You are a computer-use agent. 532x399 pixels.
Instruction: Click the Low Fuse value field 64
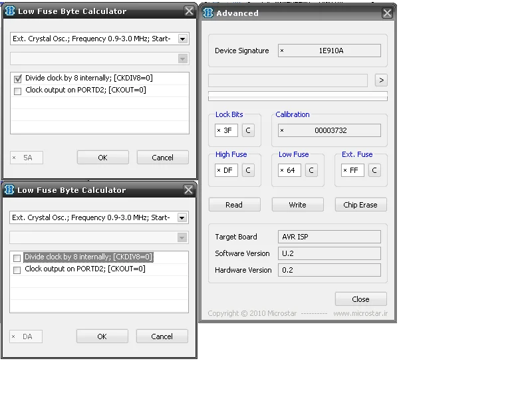(289, 170)
